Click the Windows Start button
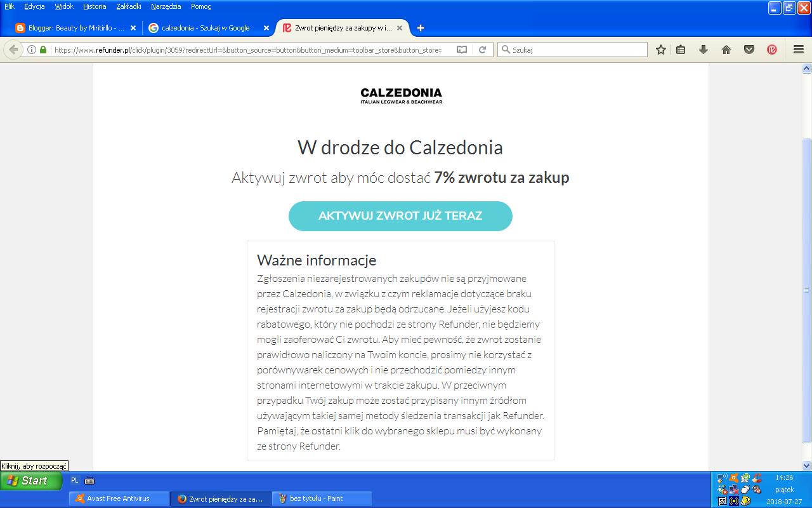 point(31,481)
